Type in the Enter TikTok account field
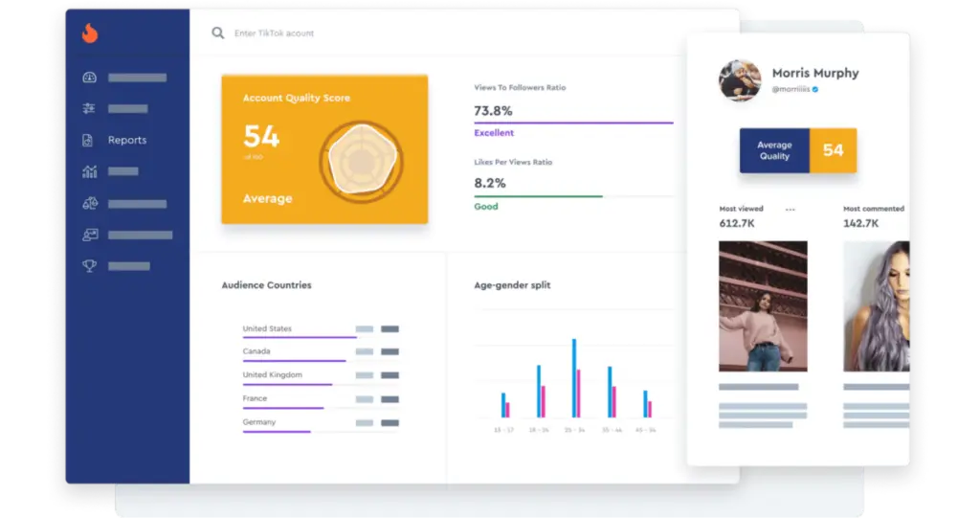Viewport: 980px width, 518px height. coord(383,34)
